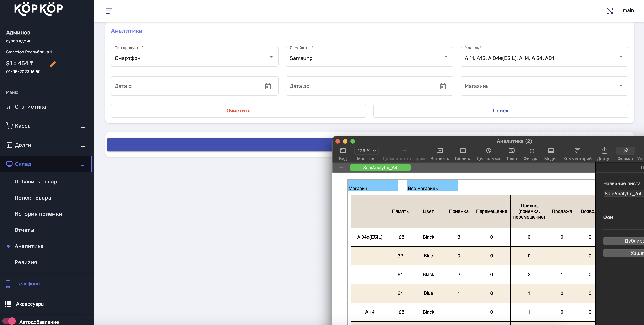Open the Ревизия menu item
Viewport: 644px width, 325px height.
(26, 262)
